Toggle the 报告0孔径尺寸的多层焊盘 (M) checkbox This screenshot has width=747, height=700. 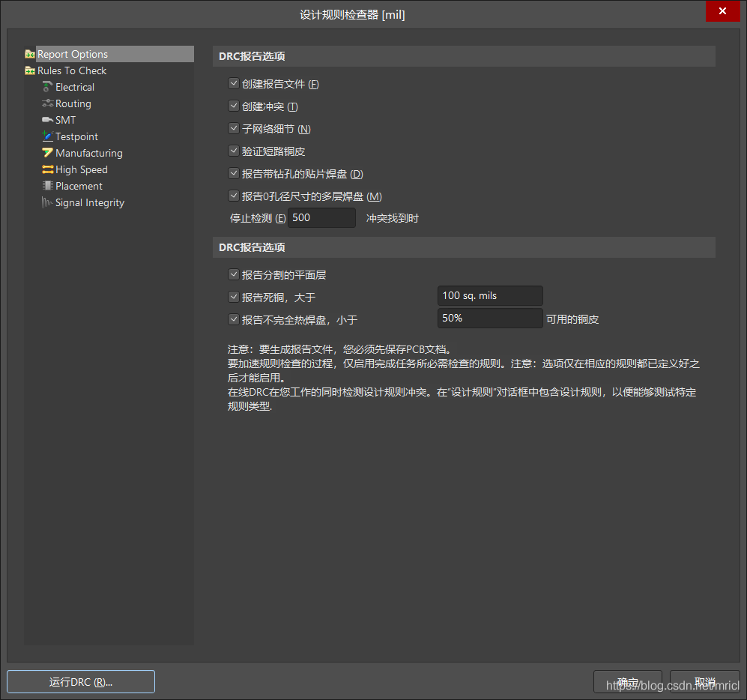pyautogui.click(x=234, y=196)
